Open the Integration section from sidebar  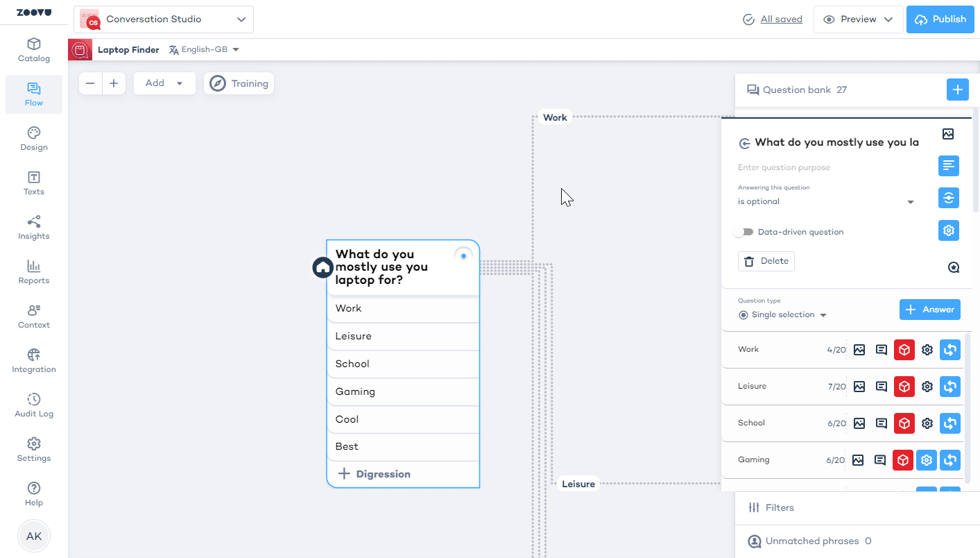point(33,360)
